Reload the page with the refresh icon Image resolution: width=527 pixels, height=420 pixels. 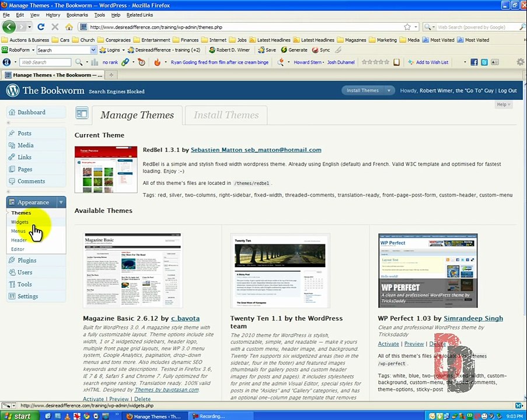[x=41, y=27]
